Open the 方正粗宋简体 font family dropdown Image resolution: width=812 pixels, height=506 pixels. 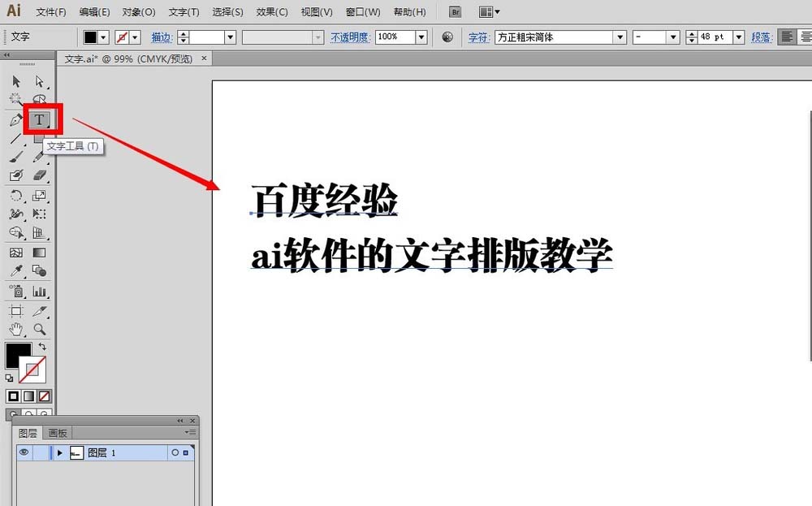620,37
